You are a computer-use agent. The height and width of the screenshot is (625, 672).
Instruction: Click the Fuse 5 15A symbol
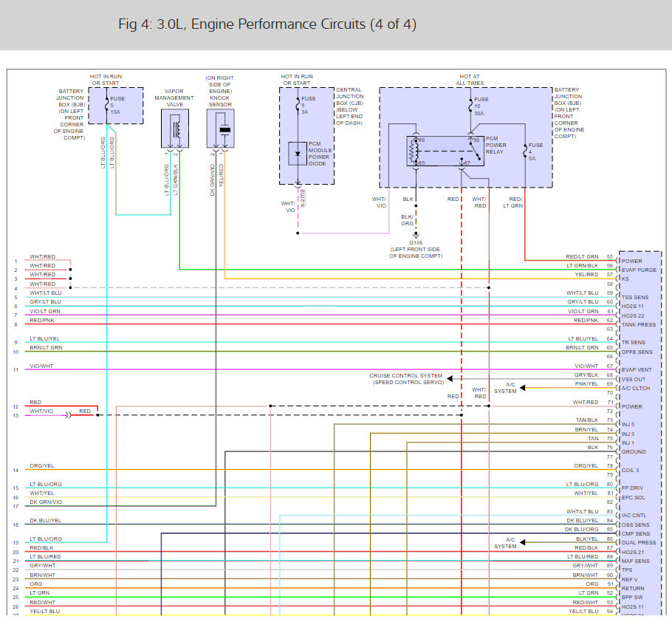108,103
